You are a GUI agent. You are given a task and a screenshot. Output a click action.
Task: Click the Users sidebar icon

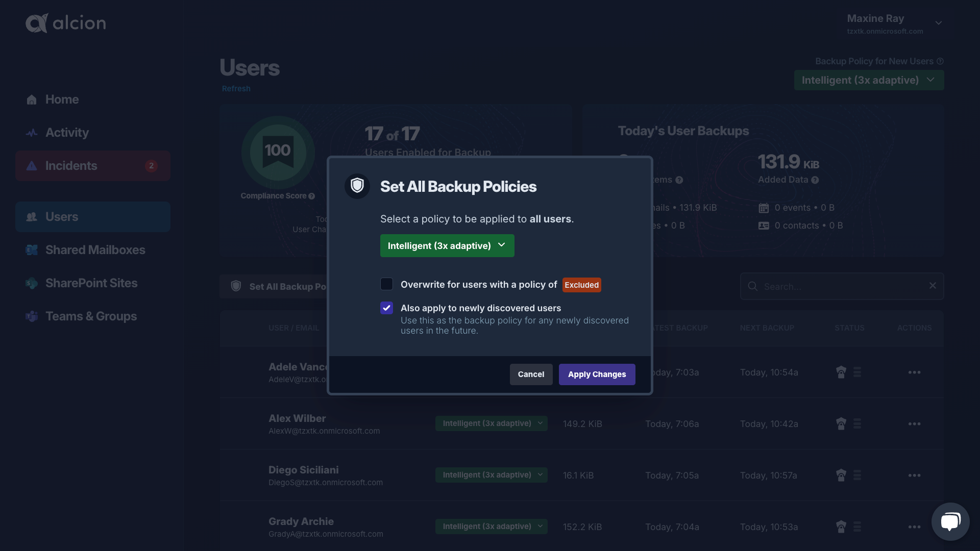[32, 217]
